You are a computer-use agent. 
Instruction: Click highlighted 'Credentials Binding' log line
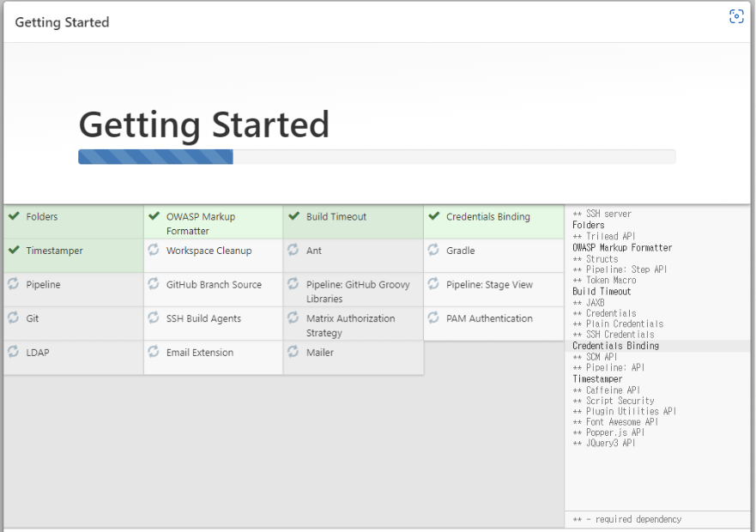coord(615,346)
